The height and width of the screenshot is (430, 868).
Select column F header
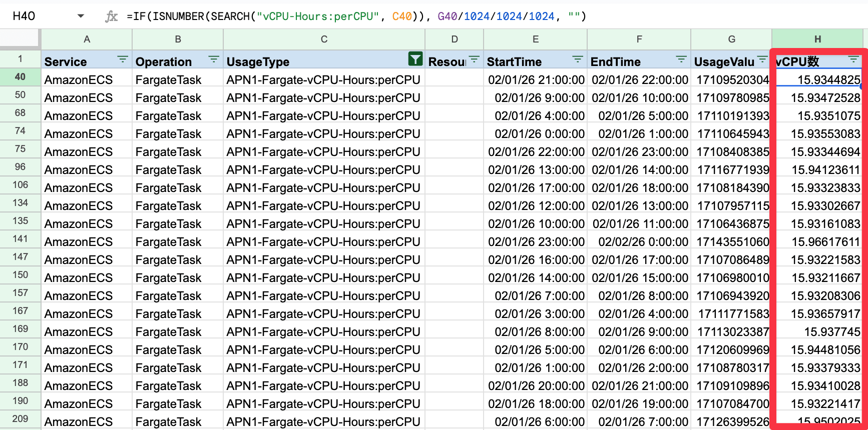tap(639, 39)
